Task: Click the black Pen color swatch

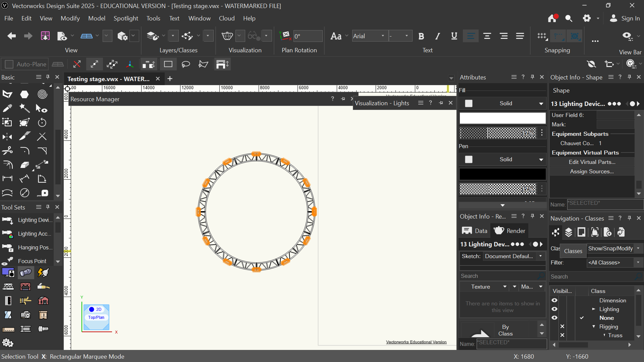Action: point(502,174)
